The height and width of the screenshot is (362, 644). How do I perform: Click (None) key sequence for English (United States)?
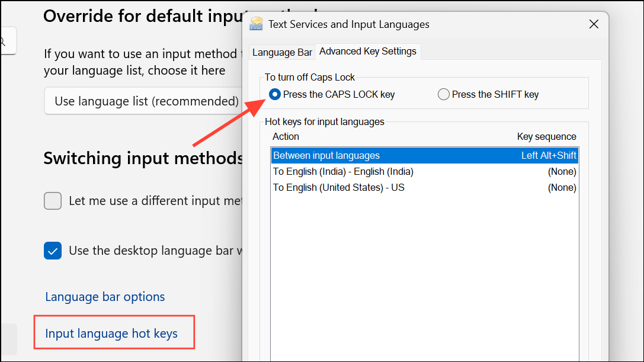(562, 187)
